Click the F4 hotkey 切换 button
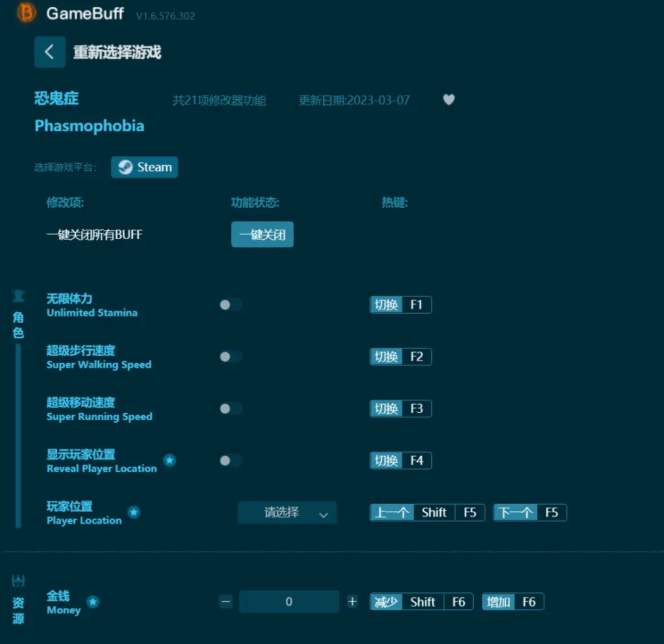The height and width of the screenshot is (644, 664). click(400, 461)
